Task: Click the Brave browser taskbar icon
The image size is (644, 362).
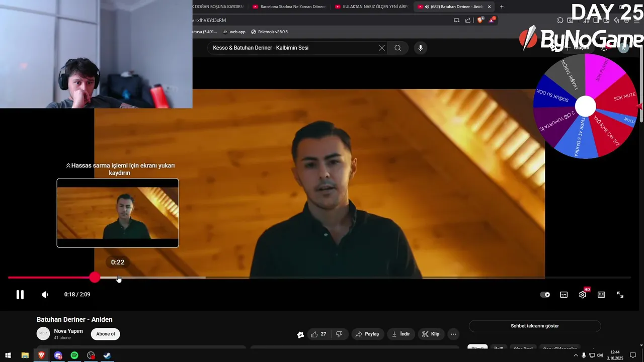Action: (41, 355)
